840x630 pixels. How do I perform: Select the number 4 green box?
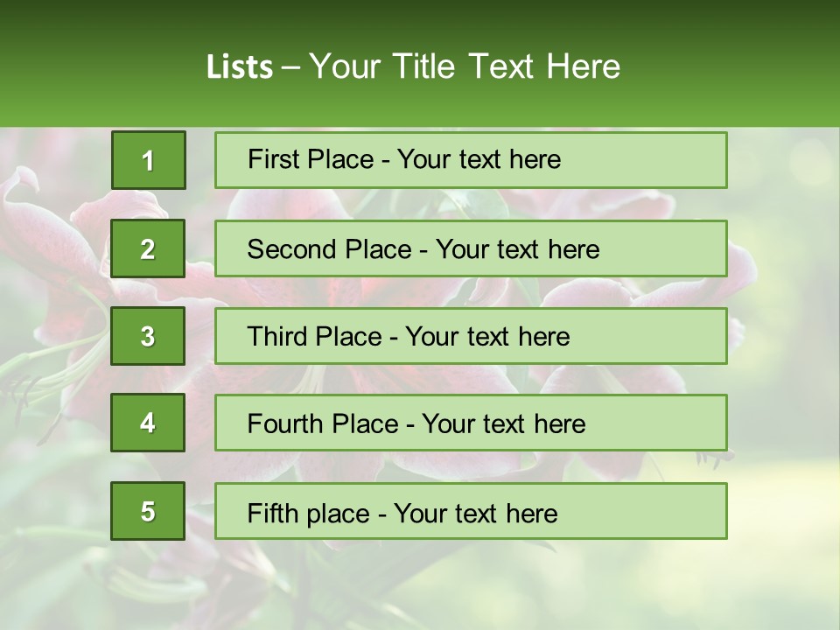click(x=148, y=423)
